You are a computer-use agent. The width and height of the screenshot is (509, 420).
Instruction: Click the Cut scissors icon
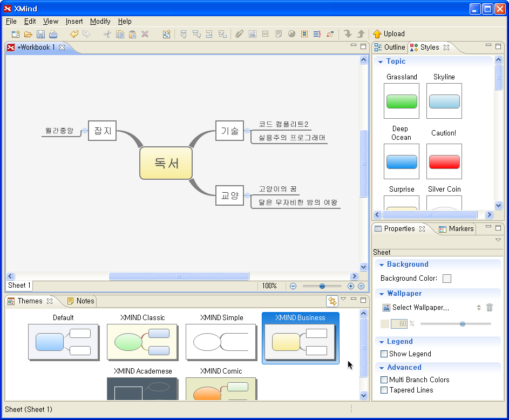click(x=107, y=34)
